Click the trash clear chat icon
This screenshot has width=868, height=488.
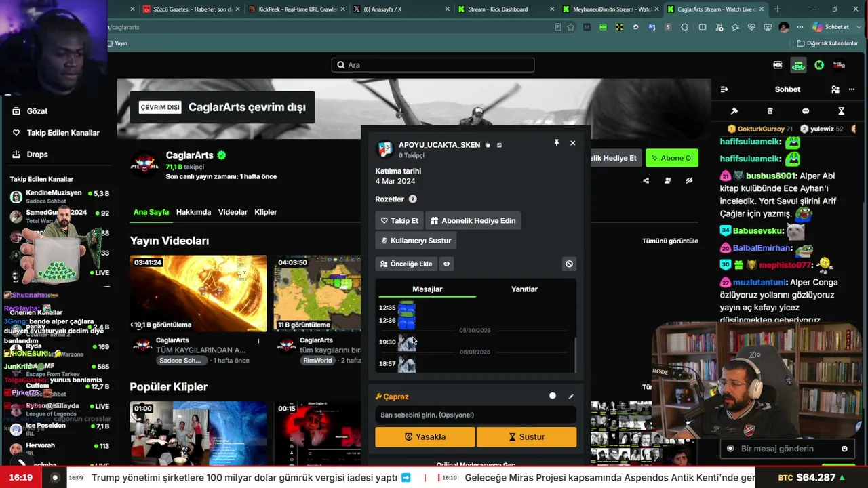coord(770,111)
